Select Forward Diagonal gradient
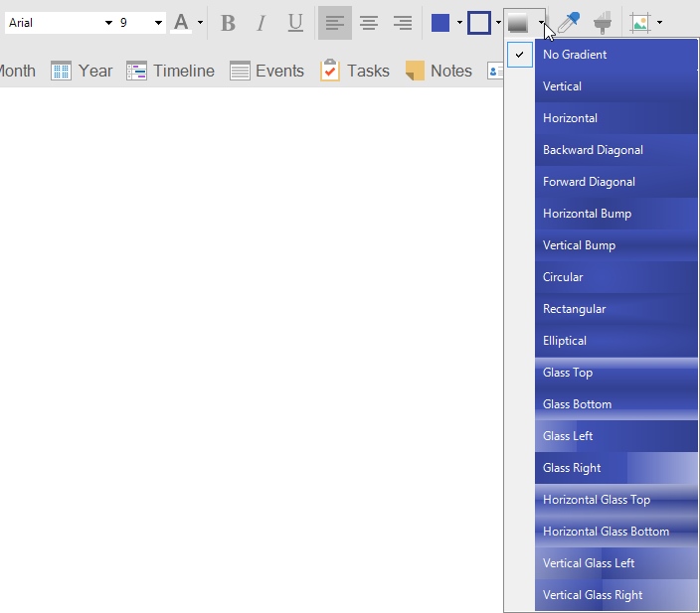This screenshot has width=700, height=613. [616, 182]
